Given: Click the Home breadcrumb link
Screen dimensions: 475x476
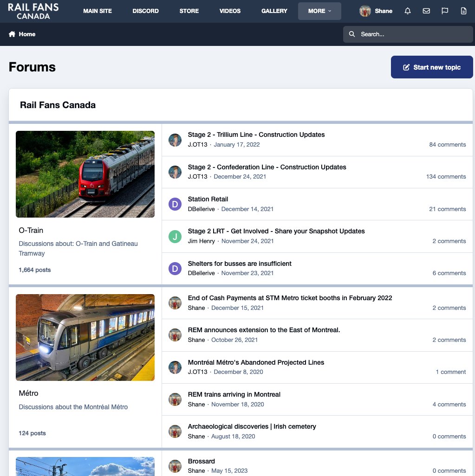Looking at the screenshot, I should coord(27,34).
